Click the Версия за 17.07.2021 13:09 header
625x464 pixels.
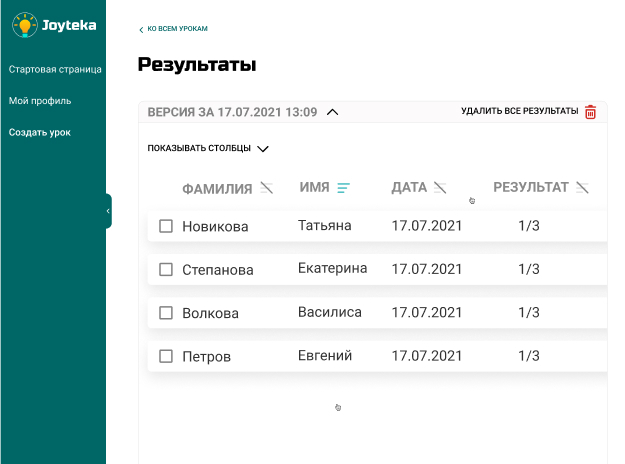tap(232, 112)
